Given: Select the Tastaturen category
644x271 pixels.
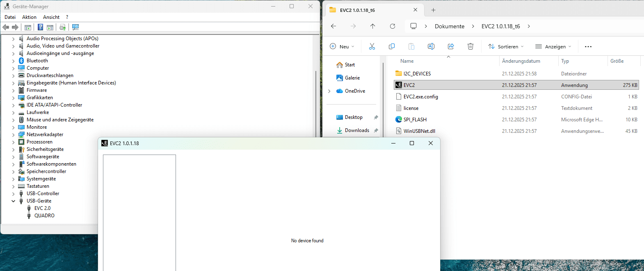Looking at the screenshot, I should [x=38, y=186].
